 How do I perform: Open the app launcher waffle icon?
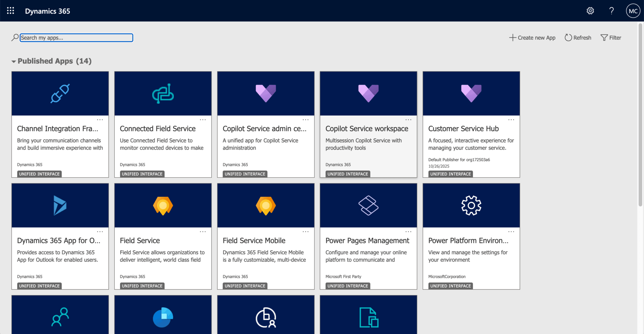point(10,11)
